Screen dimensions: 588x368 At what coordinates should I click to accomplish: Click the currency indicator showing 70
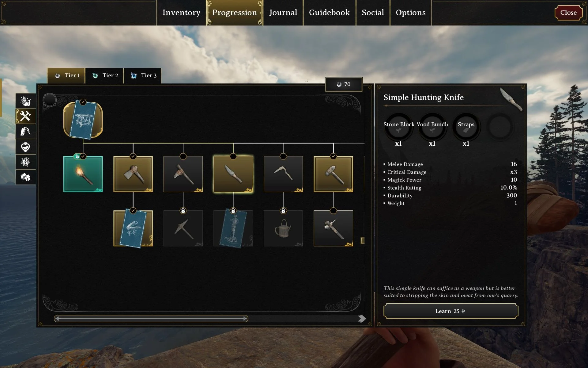tap(344, 84)
